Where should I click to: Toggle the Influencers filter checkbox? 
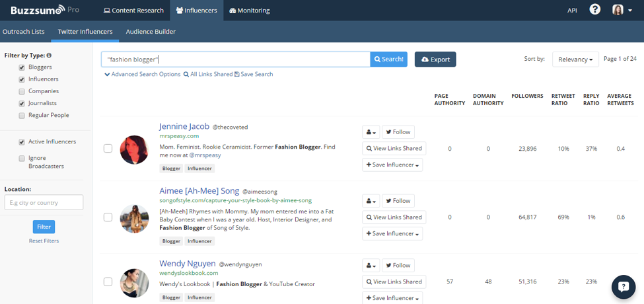tap(22, 79)
